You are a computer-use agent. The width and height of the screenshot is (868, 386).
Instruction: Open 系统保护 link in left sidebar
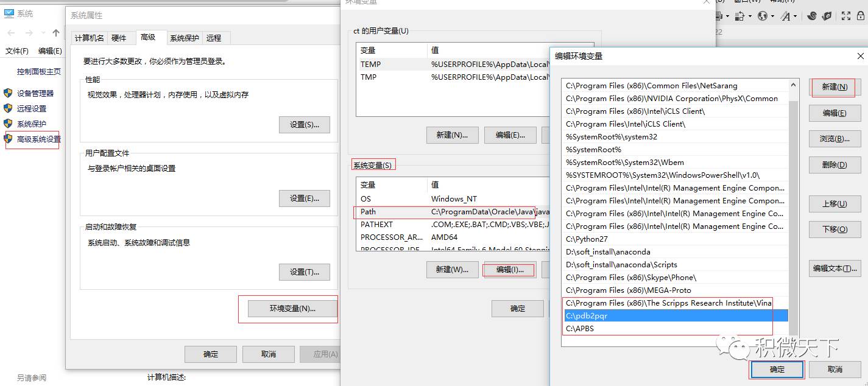(32, 124)
